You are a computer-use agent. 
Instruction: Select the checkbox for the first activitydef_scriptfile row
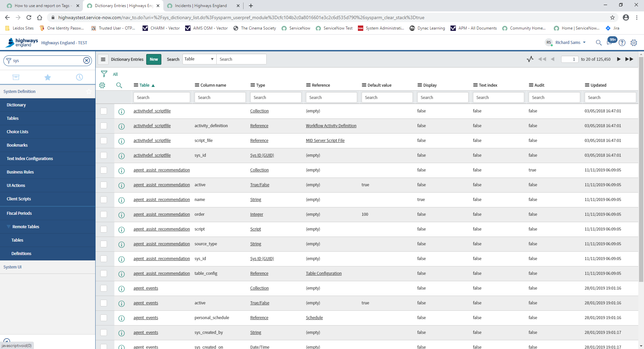point(104,111)
